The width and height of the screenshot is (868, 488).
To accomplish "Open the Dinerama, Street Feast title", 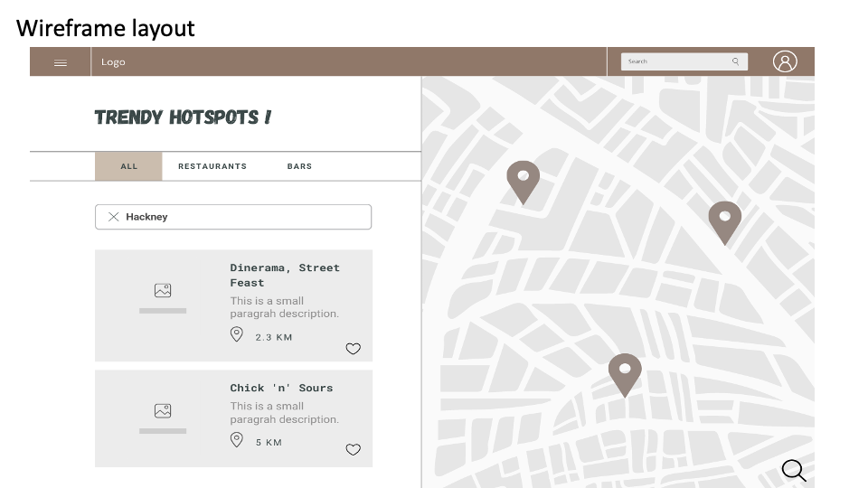I will tap(285, 275).
